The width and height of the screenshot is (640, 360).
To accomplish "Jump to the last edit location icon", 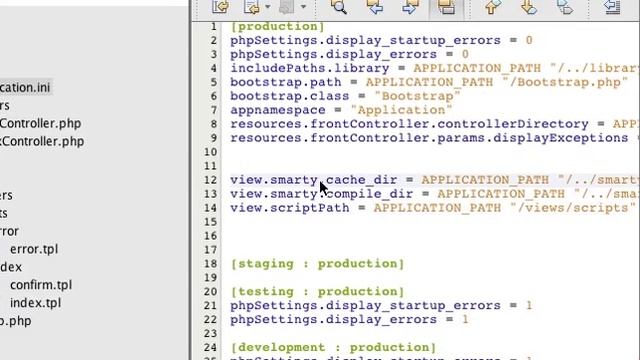I will (220, 7).
